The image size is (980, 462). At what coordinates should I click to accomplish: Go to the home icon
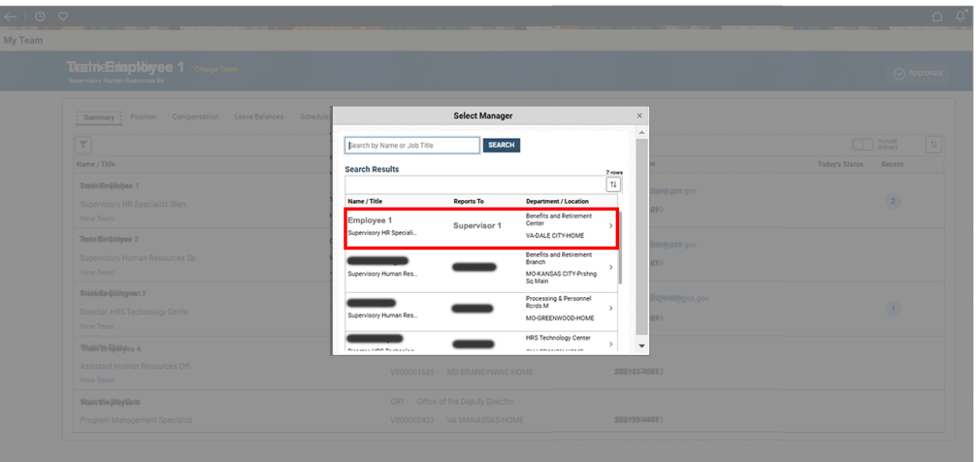937,17
